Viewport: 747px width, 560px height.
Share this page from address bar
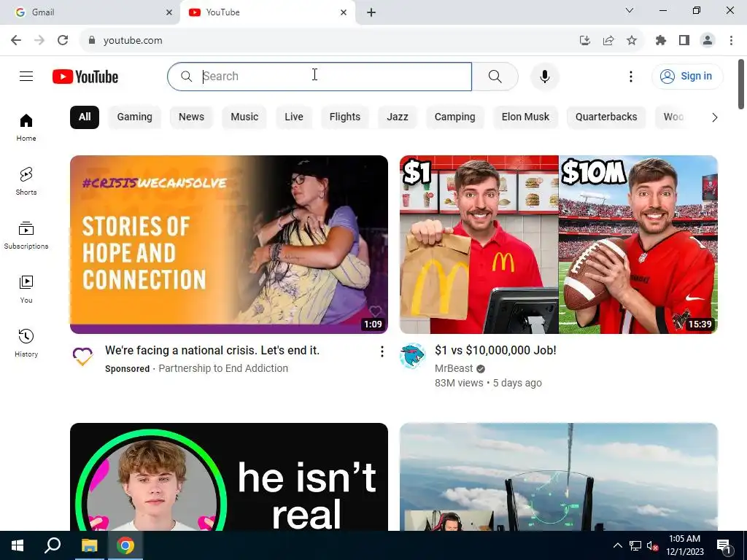click(608, 40)
